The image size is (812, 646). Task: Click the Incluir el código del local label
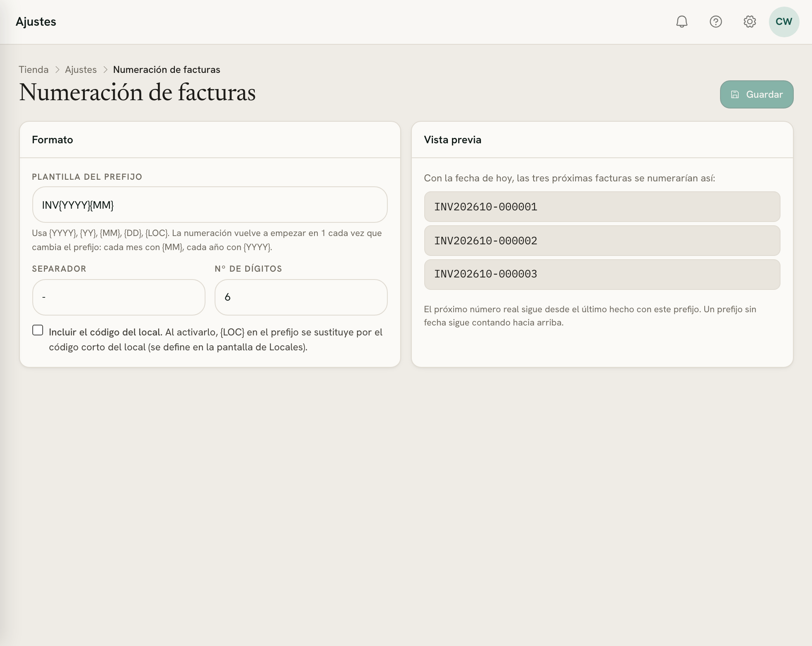[x=105, y=332]
